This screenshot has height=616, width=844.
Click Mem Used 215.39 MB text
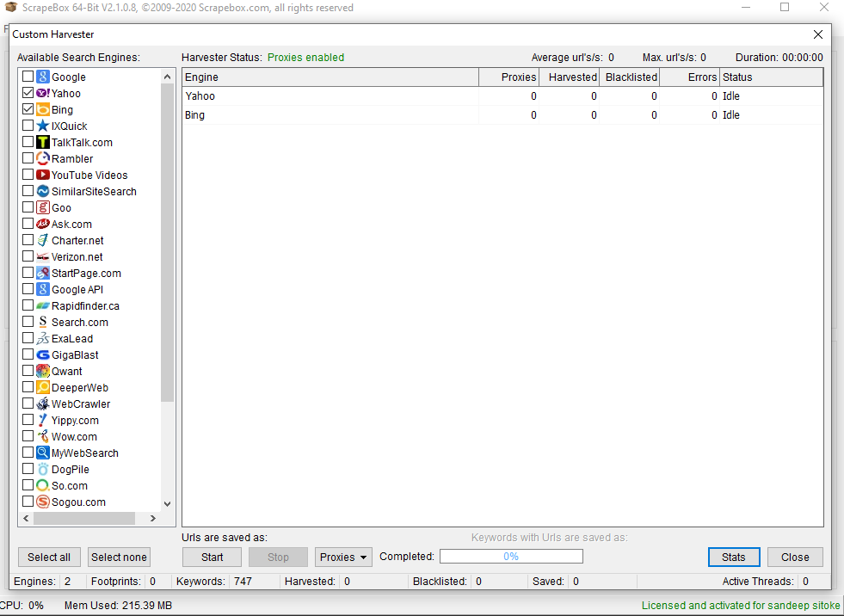(x=119, y=606)
